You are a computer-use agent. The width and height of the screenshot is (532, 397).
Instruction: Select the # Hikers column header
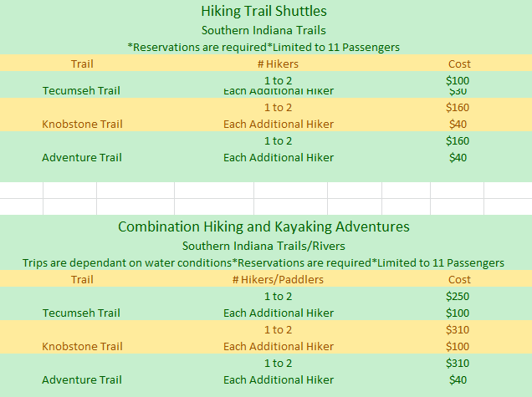278,64
